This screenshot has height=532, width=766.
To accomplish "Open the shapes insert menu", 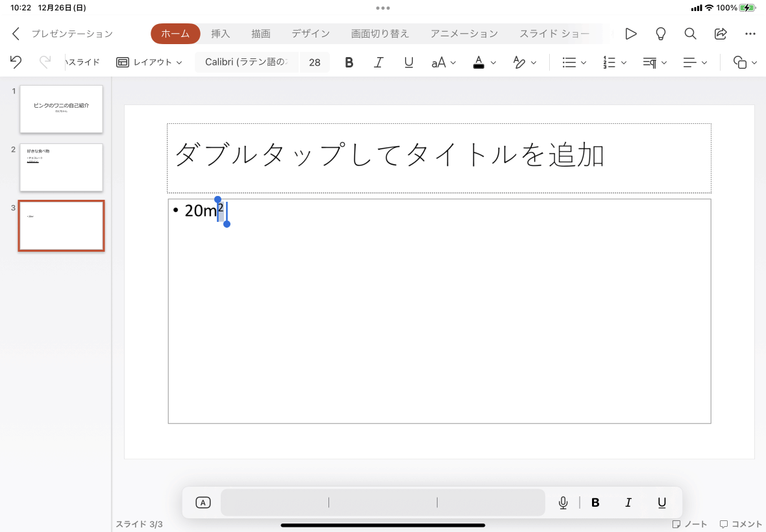I will (x=745, y=62).
